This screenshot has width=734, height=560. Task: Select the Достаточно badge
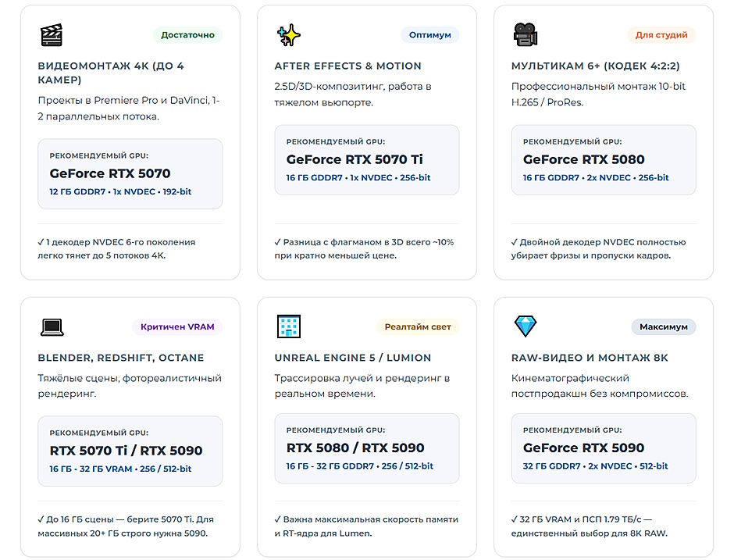tap(187, 35)
